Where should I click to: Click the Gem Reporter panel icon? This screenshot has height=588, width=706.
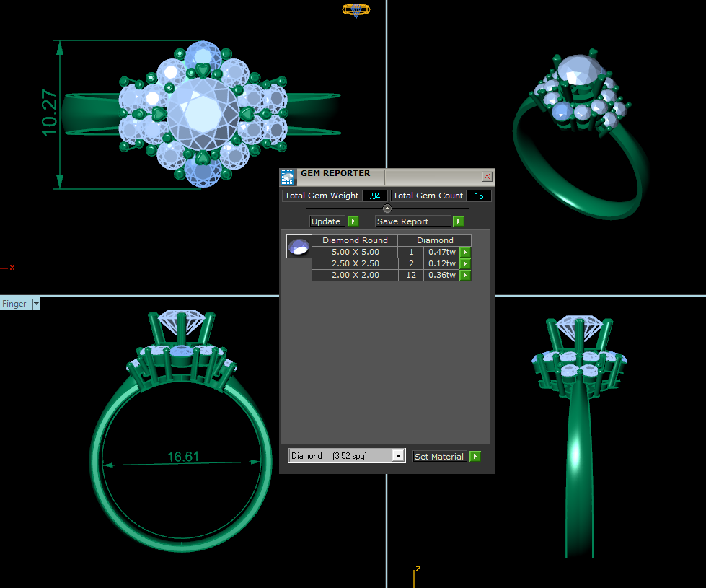(x=287, y=177)
